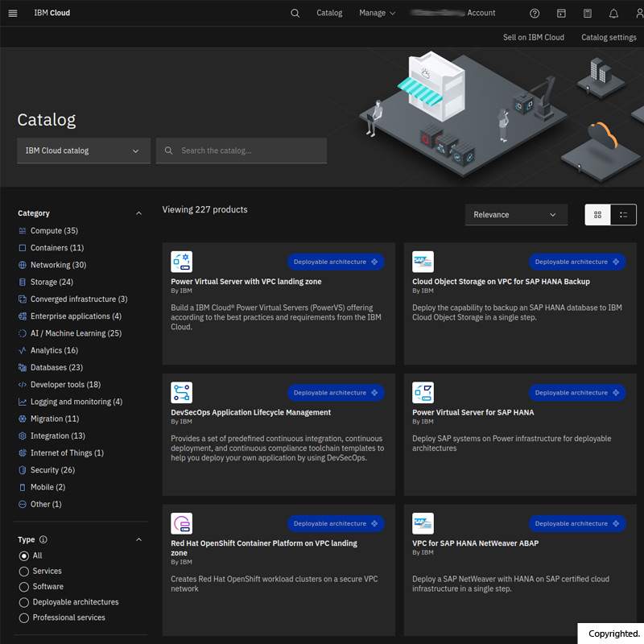This screenshot has width=644, height=644.
Task: Click the Sell on IBM Cloud link
Action: (533, 37)
